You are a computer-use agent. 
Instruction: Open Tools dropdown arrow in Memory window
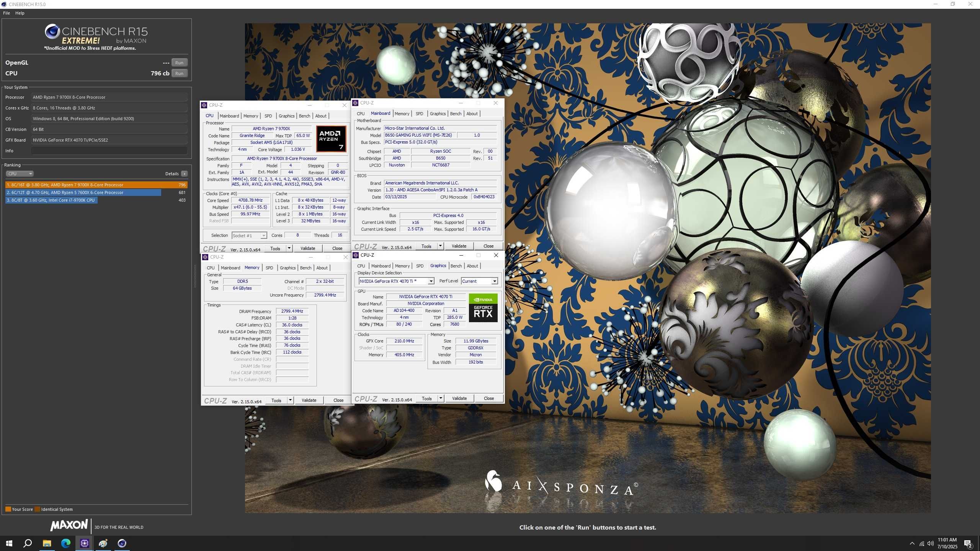(x=290, y=400)
